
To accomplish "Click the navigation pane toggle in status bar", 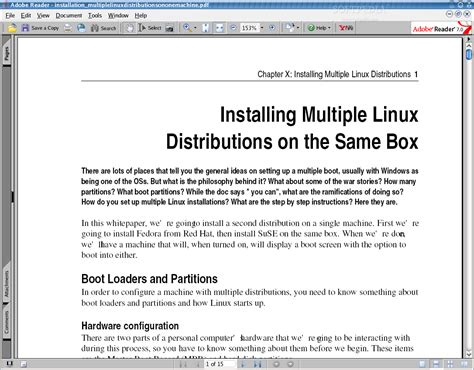I will (x=9, y=364).
